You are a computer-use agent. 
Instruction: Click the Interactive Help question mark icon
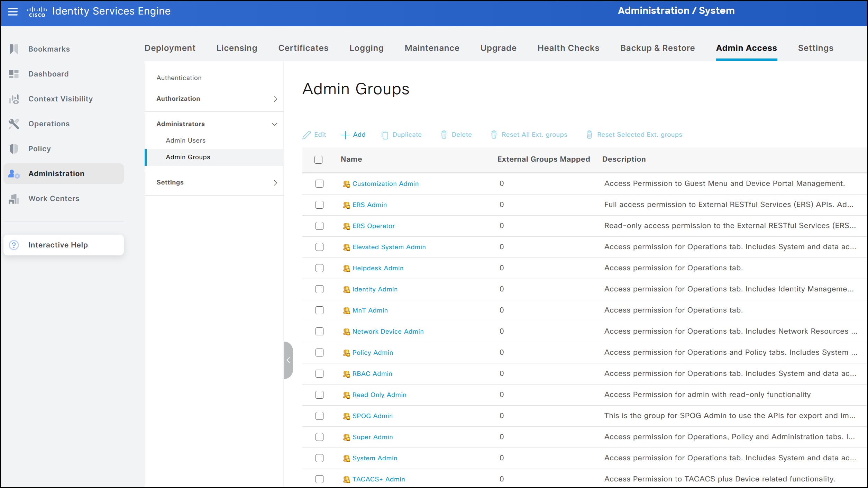[x=14, y=245]
